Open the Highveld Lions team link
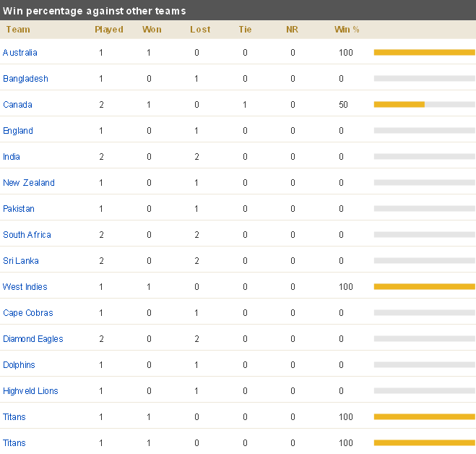This screenshot has width=476, height=454. click(30, 391)
